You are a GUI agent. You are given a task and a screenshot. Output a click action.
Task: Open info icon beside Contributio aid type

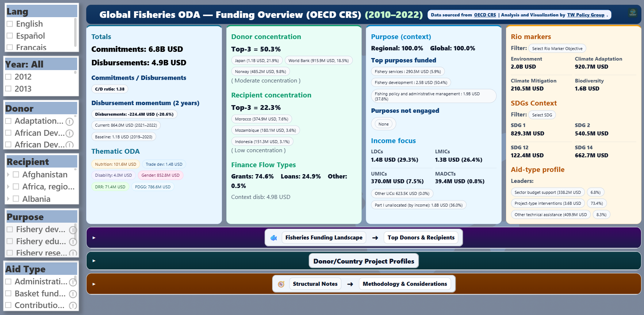[73, 306]
